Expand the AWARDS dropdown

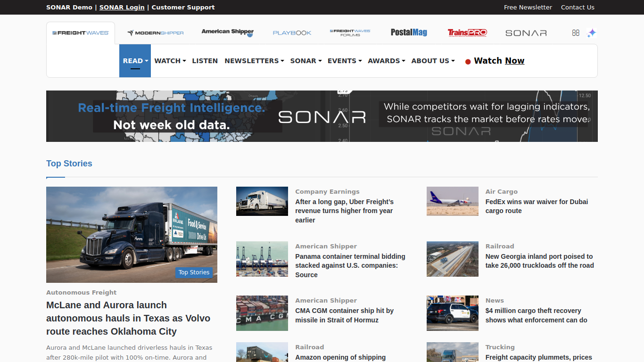click(387, 61)
